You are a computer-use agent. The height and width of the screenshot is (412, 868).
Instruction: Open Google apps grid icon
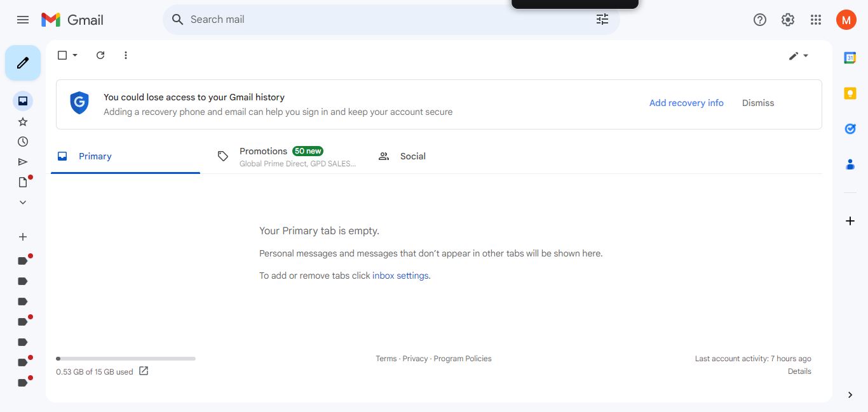click(x=816, y=20)
